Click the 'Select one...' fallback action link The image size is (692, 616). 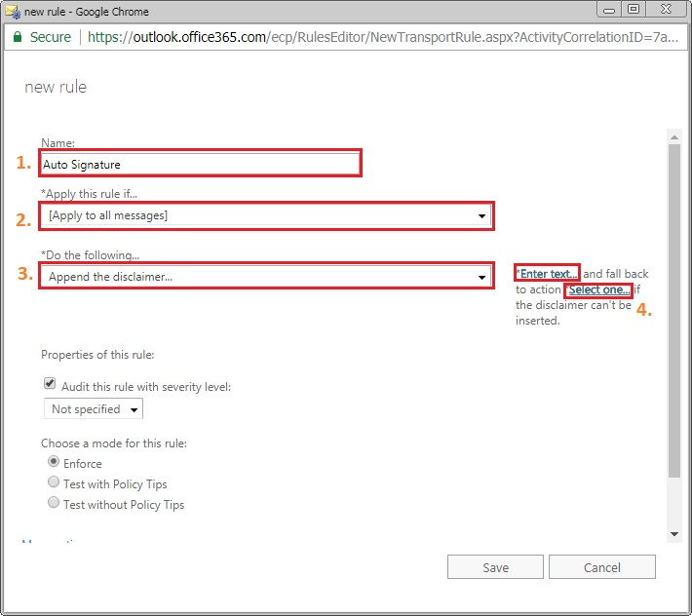[x=598, y=289]
